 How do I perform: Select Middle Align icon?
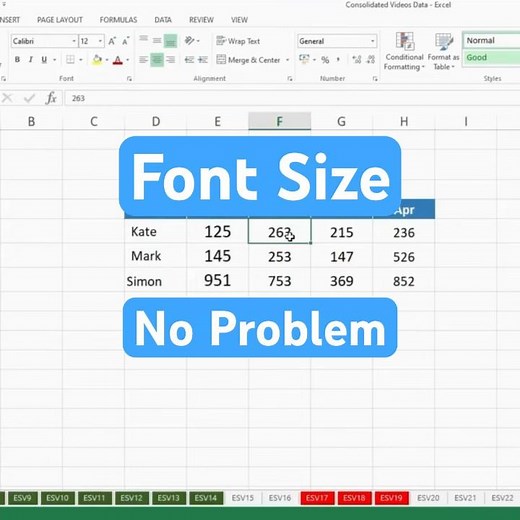157,41
